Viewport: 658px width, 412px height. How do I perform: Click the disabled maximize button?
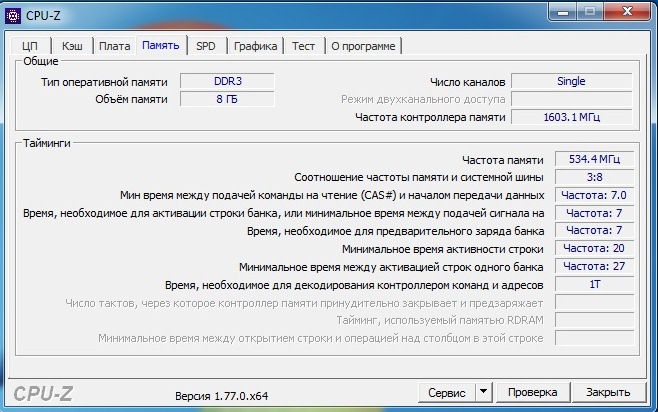click(590, 12)
